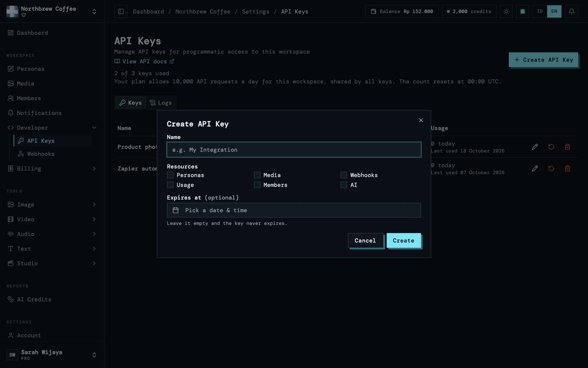This screenshot has width=588, height=368.
Task: Edit the Product photo key with the pencil icon
Action: (x=535, y=147)
